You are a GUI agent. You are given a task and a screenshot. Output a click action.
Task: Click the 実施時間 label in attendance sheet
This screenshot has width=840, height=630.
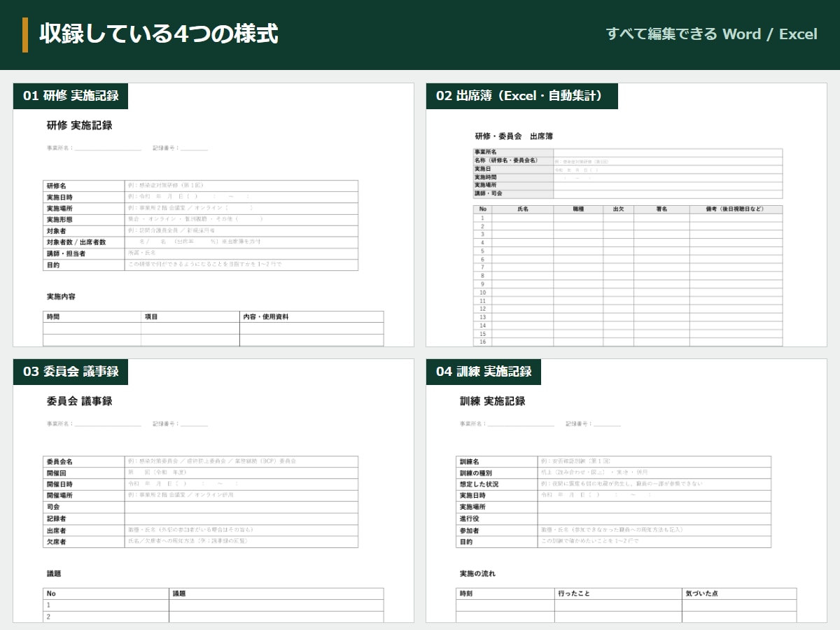486,177
